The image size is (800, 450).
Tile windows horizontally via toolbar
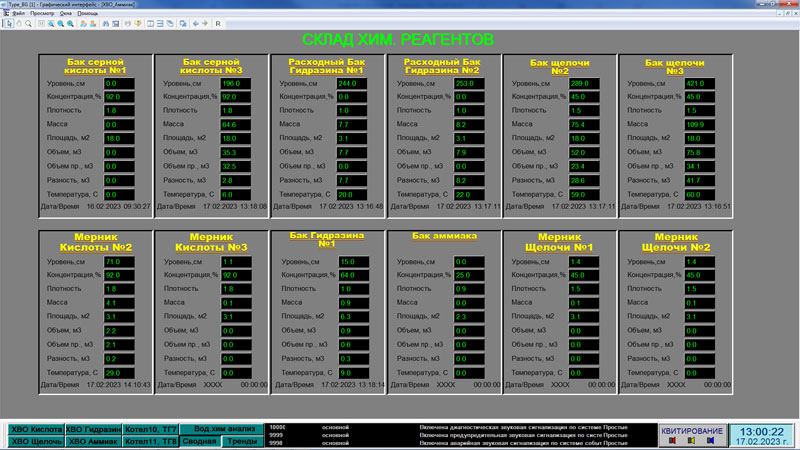point(160,23)
